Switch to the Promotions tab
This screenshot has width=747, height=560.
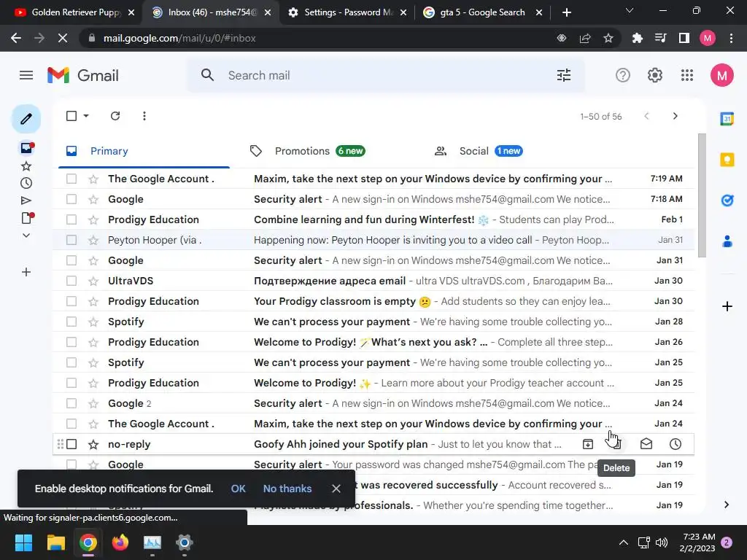(x=329, y=152)
